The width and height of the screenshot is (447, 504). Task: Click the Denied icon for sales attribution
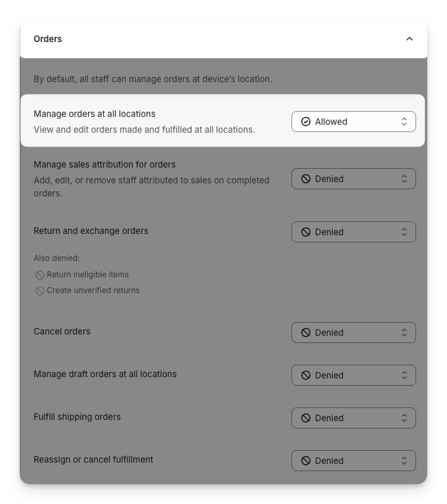pos(306,179)
